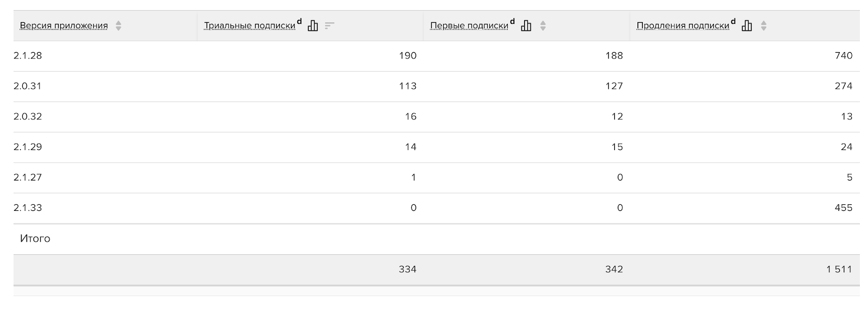The image size is (868, 309).
Task: Click the Итого totals label
Action: [x=35, y=239]
